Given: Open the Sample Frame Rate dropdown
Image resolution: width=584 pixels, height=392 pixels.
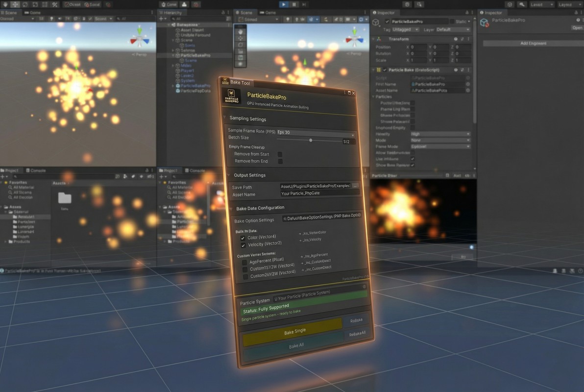Looking at the screenshot, I should tap(316, 133).
